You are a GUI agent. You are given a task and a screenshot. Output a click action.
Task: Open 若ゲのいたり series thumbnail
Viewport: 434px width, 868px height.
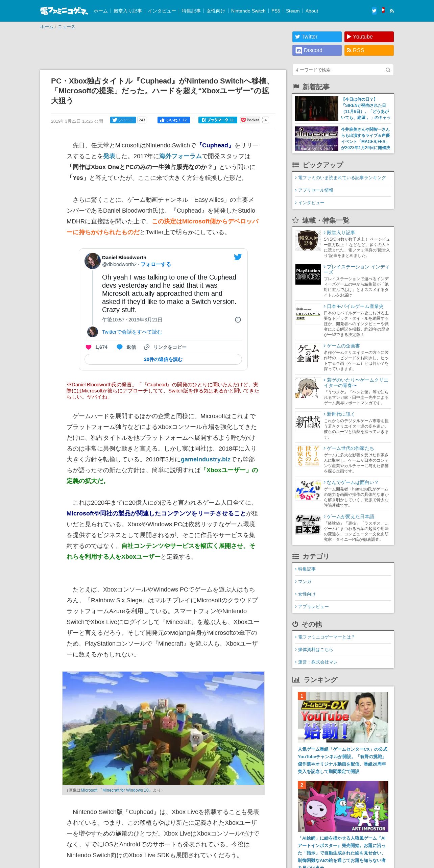(x=308, y=388)
